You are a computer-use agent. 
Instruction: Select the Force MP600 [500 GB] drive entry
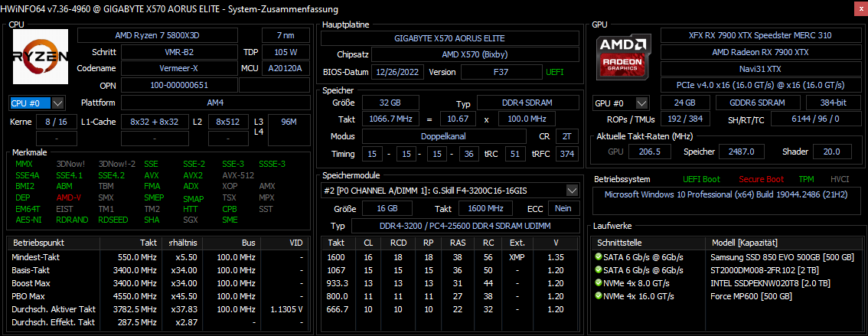pos(728,296)
